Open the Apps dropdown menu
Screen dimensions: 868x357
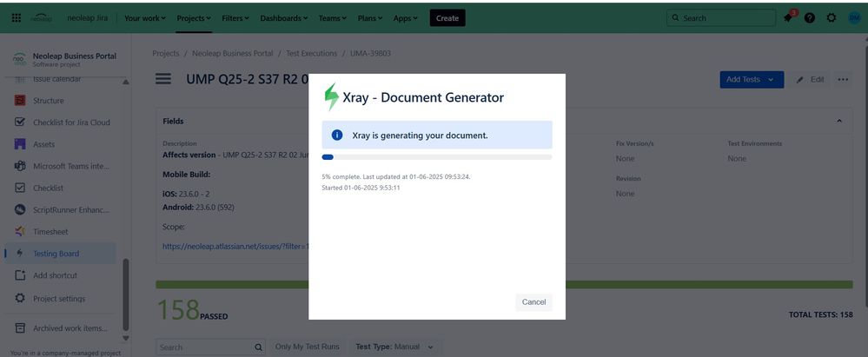[x=406, y=18]
